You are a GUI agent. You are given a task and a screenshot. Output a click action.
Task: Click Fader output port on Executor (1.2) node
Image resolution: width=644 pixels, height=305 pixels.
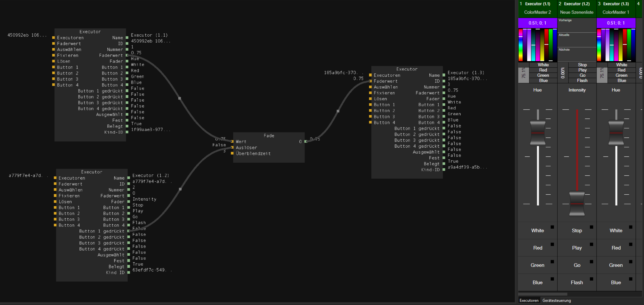click(x=128, y=202)
